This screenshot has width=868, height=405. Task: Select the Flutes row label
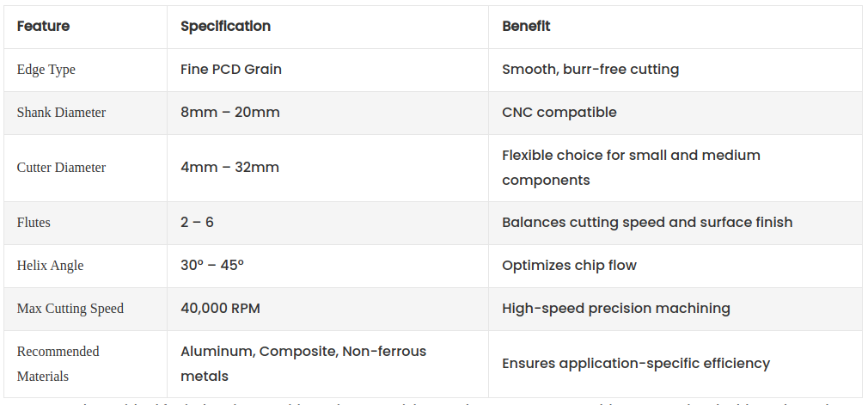(34, 223)
